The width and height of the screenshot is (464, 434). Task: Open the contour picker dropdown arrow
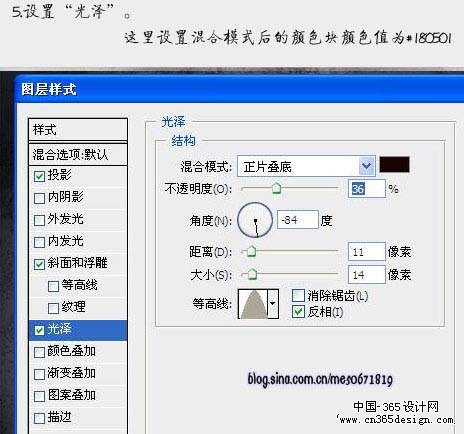(x=273, y=304)
